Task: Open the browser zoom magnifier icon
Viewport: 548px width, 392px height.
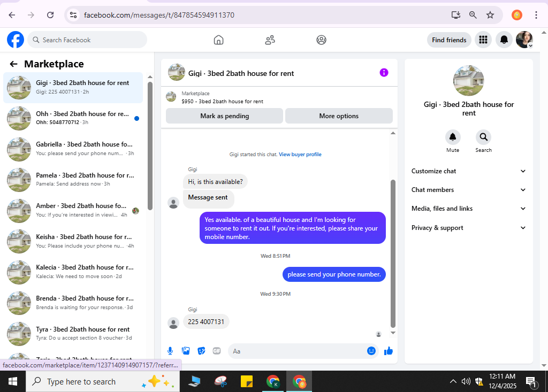Action: tap(473, 15)
